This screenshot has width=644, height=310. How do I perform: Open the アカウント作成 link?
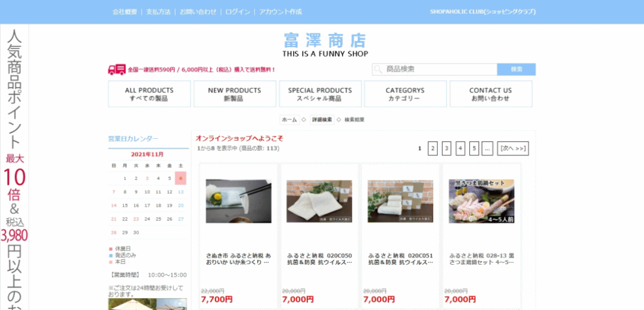pos(280,12)
